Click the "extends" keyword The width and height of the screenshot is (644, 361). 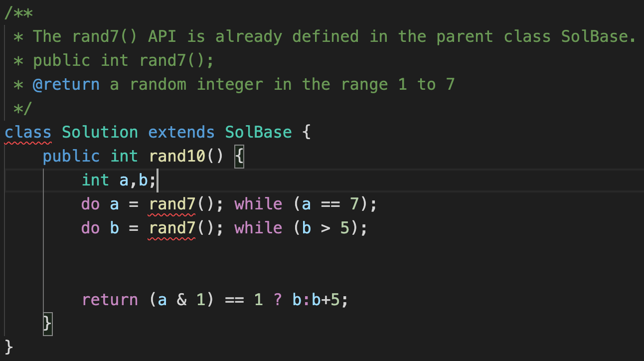(181, 133)
